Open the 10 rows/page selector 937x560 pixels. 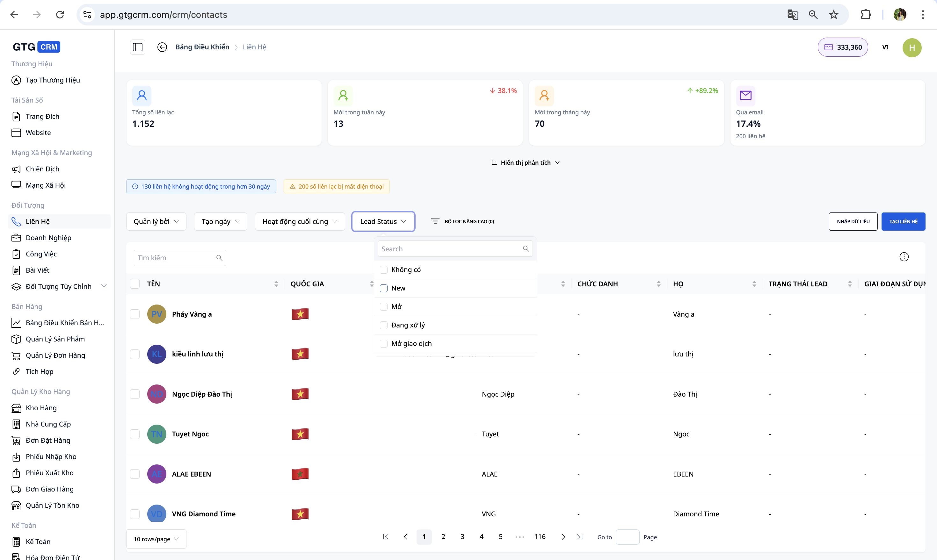tap(156, 539)
